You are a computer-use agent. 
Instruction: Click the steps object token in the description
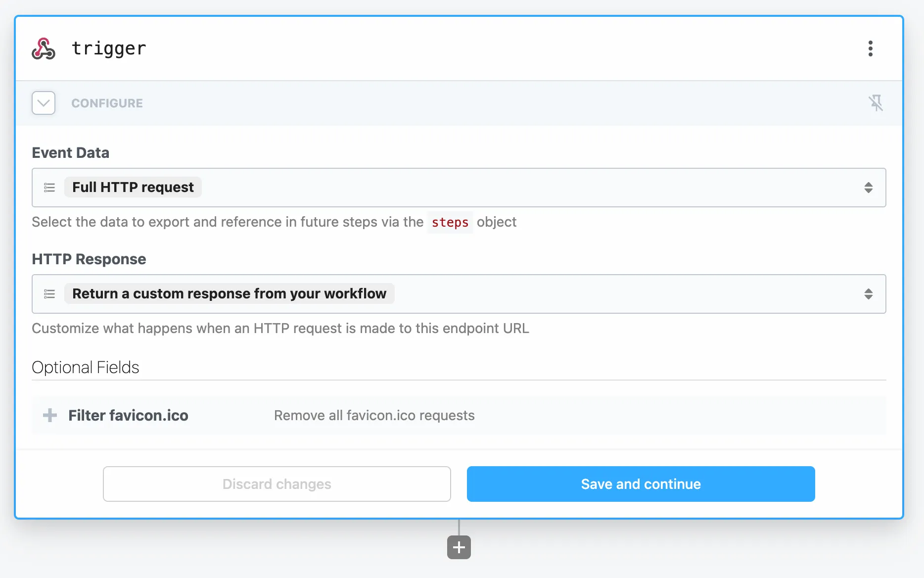450,222
